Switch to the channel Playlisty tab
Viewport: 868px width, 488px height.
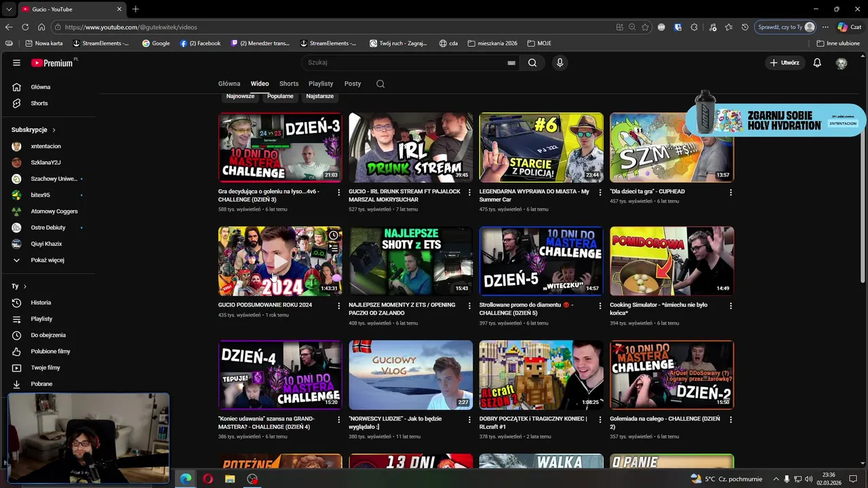click(321, 83)
